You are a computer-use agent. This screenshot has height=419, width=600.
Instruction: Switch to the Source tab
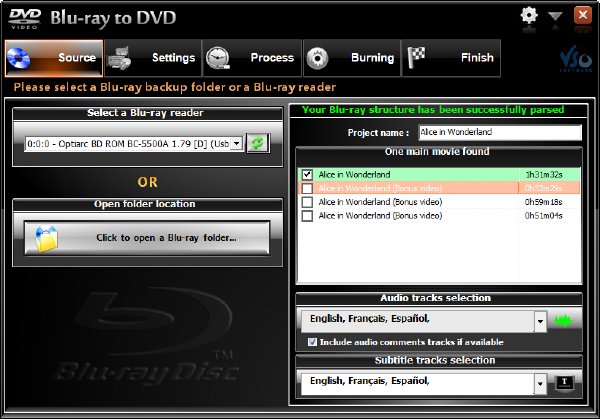(x=54, y=58)
